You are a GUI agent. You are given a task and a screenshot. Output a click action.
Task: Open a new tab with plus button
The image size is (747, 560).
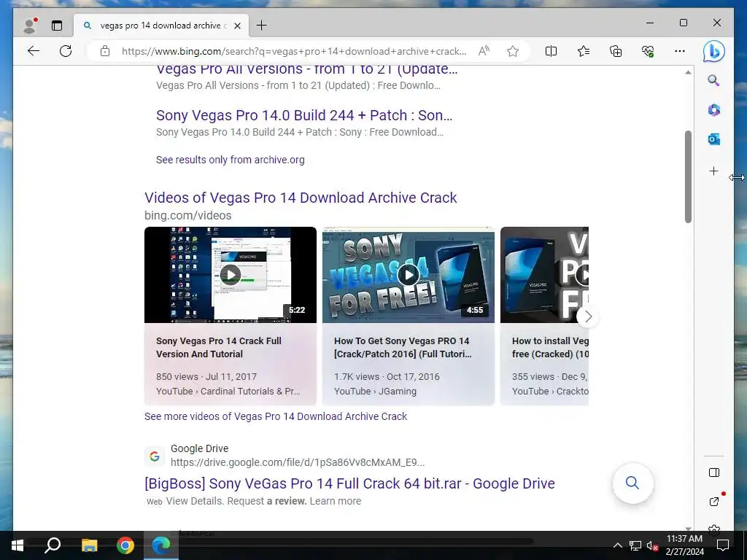[x=262, y=26]
